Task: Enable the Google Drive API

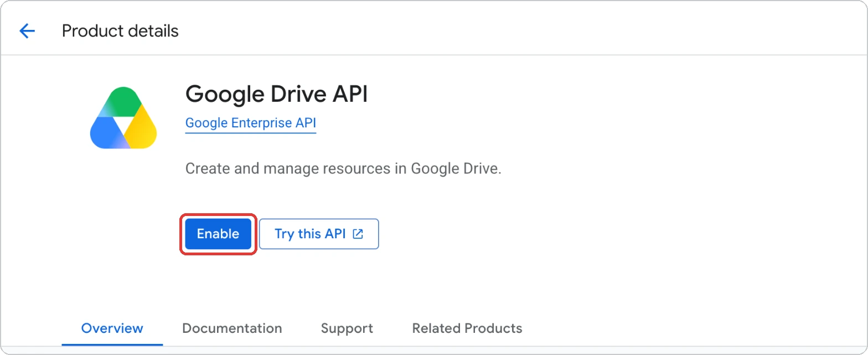Action: (218, 234)
